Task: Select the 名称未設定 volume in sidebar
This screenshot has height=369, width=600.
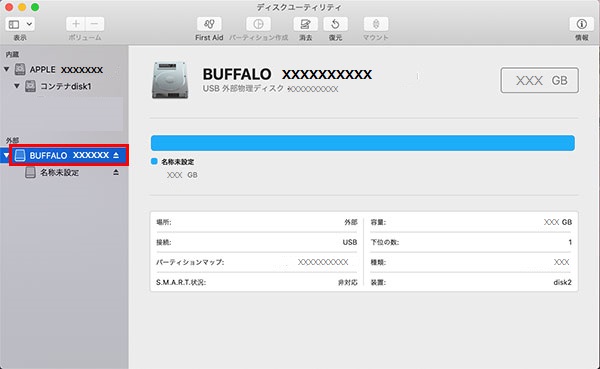Action: (59, 173)
